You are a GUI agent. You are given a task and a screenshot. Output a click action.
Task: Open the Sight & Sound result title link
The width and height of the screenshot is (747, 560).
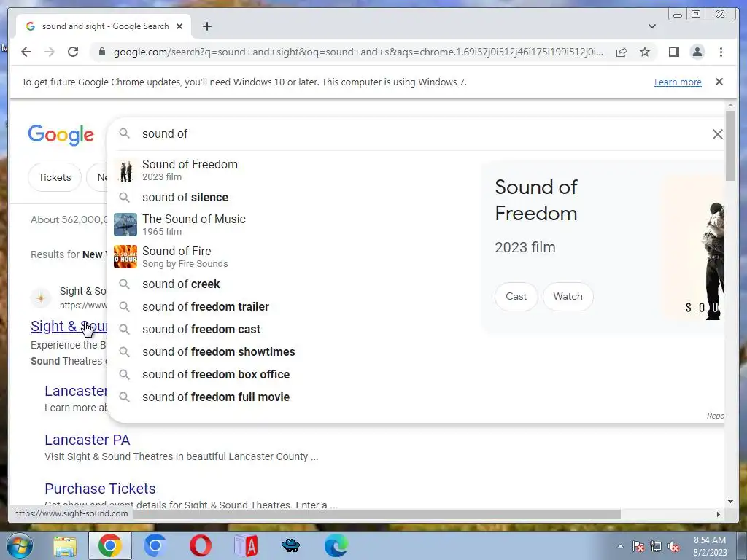point(69,326)
